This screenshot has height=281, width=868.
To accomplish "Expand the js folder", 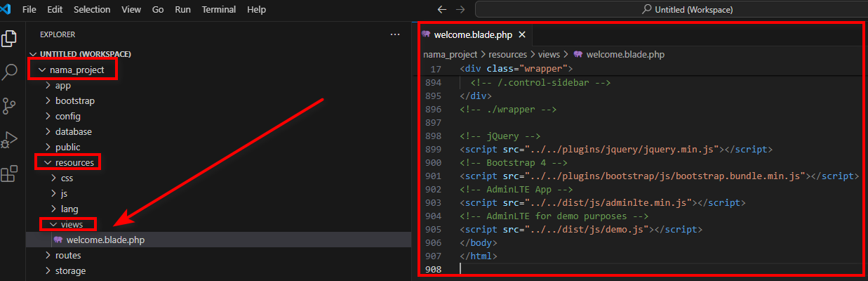I will [x=219, y=194].
